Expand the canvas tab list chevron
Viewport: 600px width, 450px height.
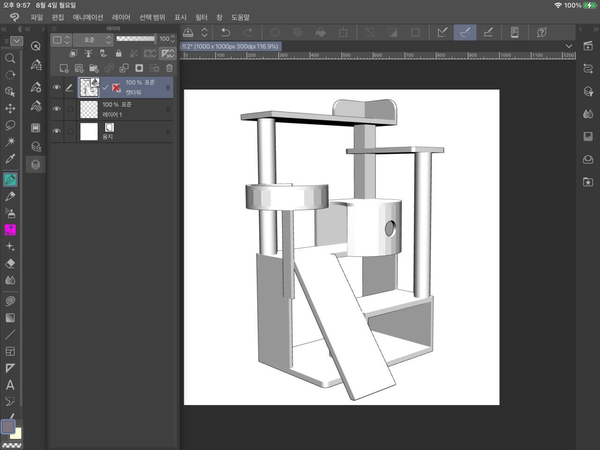[569, 46]
